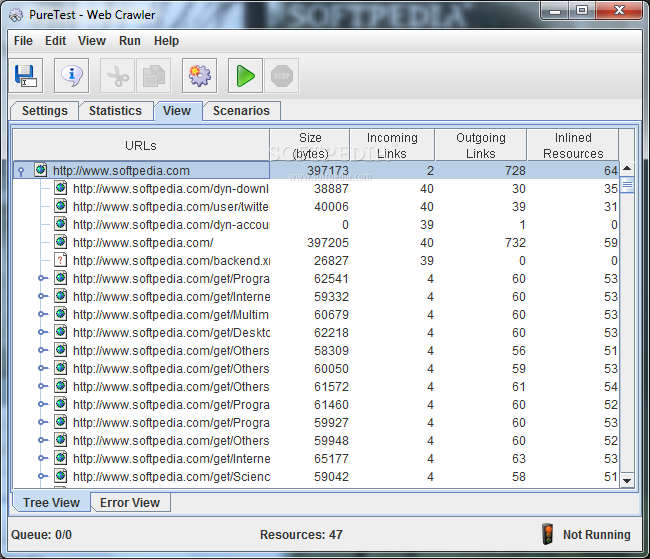The height and width of the screenshot is (559, 650).
Task: Open the gear configuration icon
Action: tap(199, 76)
